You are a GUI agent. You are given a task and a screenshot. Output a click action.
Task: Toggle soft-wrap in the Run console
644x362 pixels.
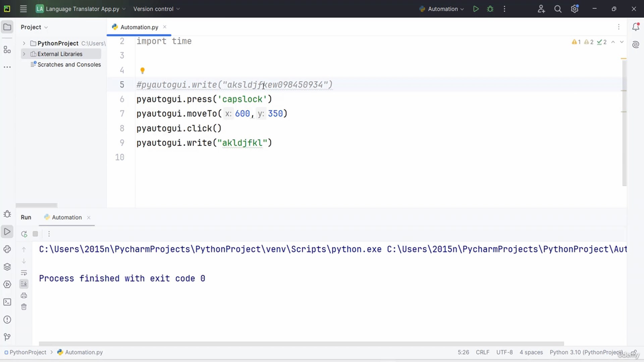[x=24, y=273]
